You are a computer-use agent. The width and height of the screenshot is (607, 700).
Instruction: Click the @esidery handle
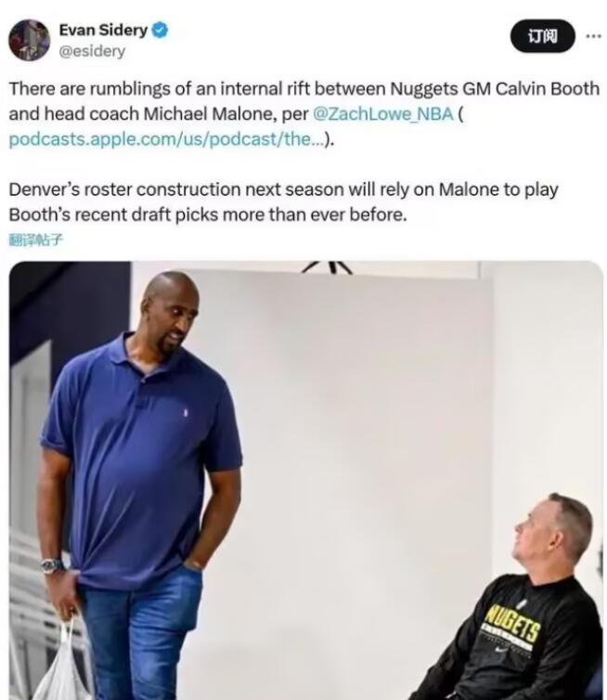point(92,51)
